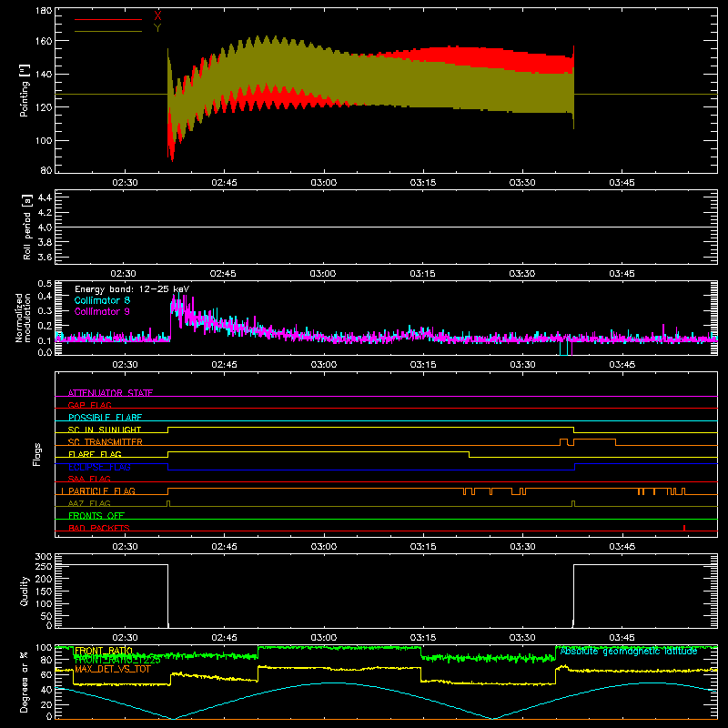Click the 'Flags' vertical axis title
The height and width of the screenshot is (728, 728).
click(37, 454)
